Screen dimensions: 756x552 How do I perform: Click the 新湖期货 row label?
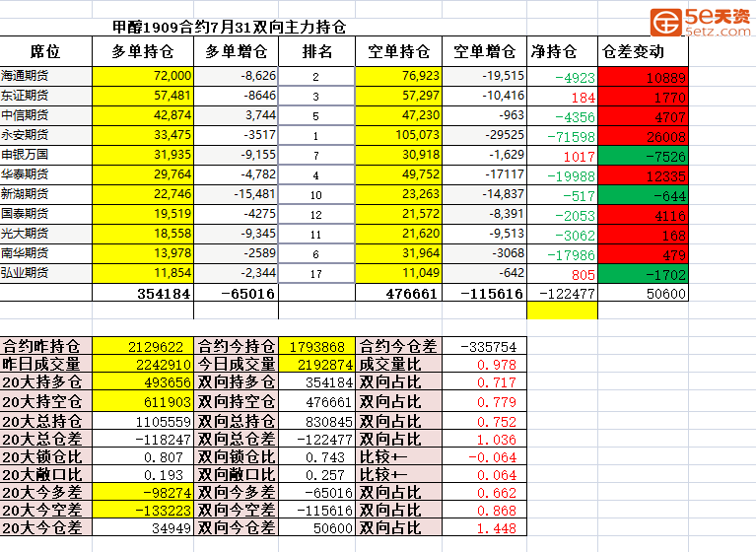point(45,195)
